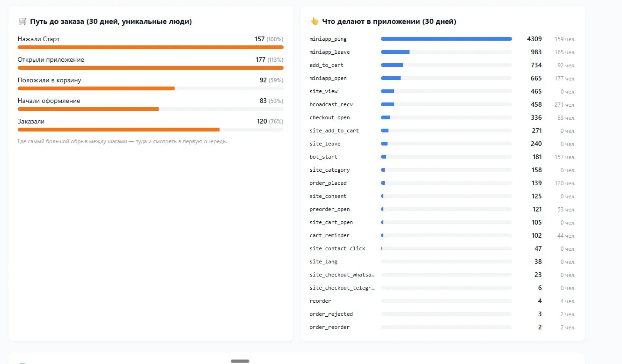Click the miniapp_open event name
This screenshot has width=622, height=364.
[328, 79]
